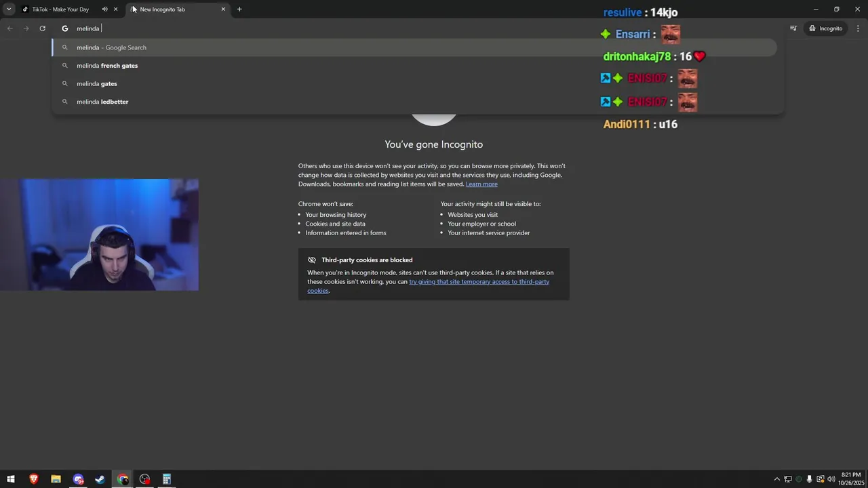Choose the 'melinda gates' suggestion
The width and height of the screenshot is (868, 488).
(414, 83)
